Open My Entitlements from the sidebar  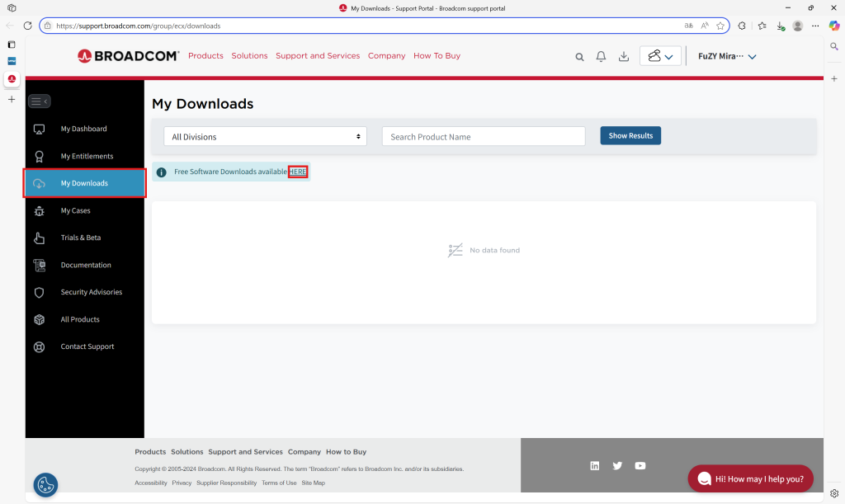85,156
